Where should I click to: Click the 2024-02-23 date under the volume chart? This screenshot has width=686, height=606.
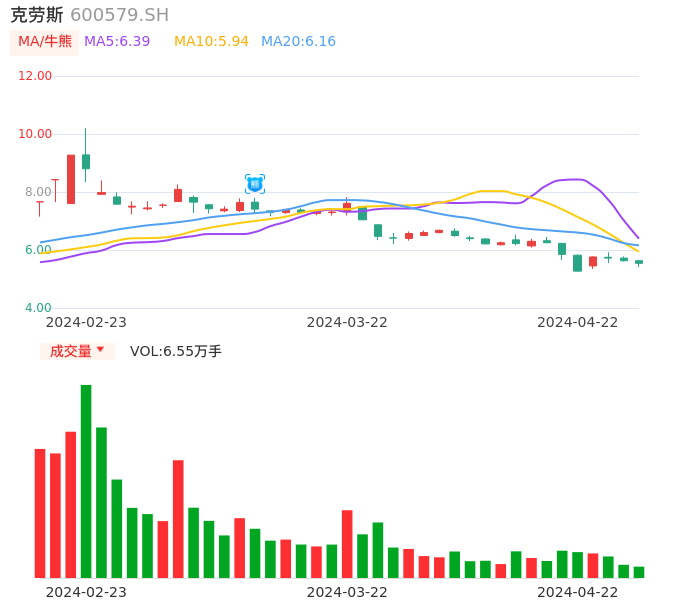click(86, 592)
